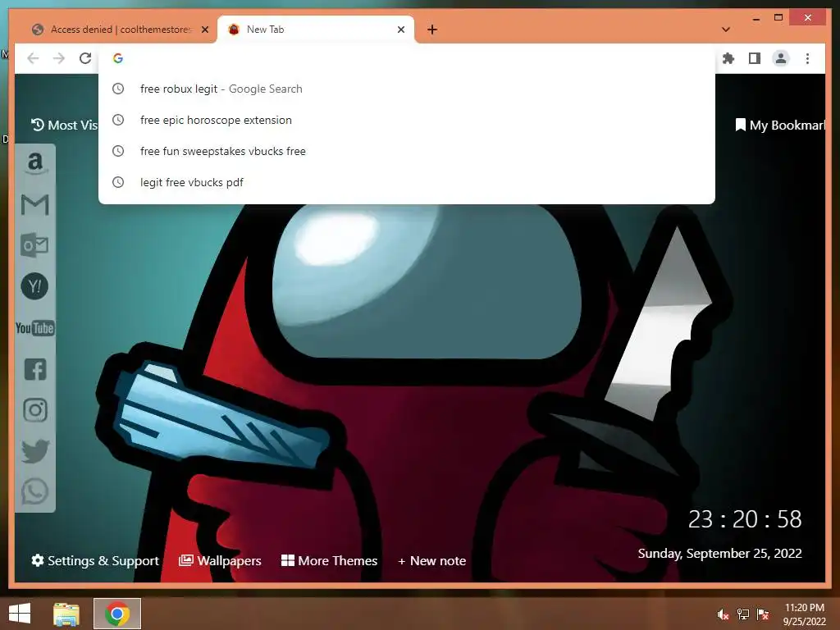This screenshot has height=630, width=840.
Task: Close the New Tab tab
Action: tap(400, 30)
